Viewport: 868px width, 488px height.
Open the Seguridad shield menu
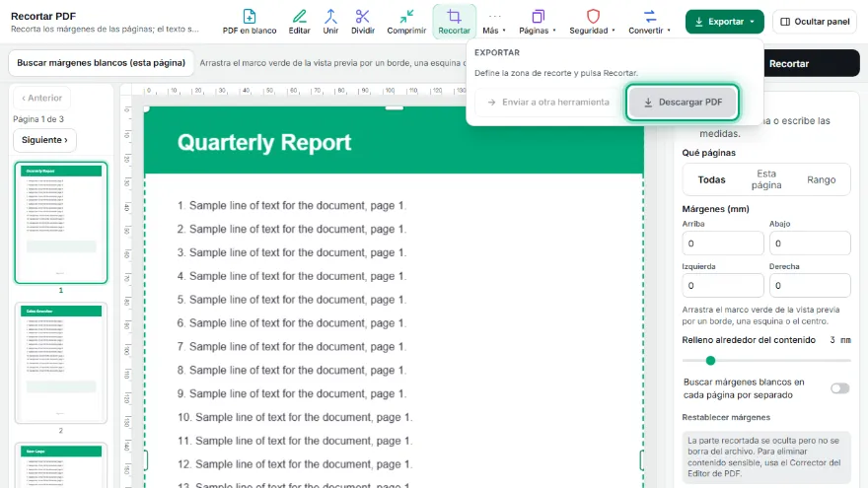593,22
